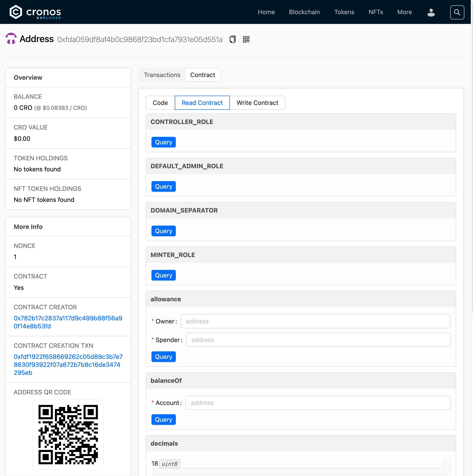Click the Cronos Explorer logo
The width and height of the screenshot is (473, 476).
point(35,12)
